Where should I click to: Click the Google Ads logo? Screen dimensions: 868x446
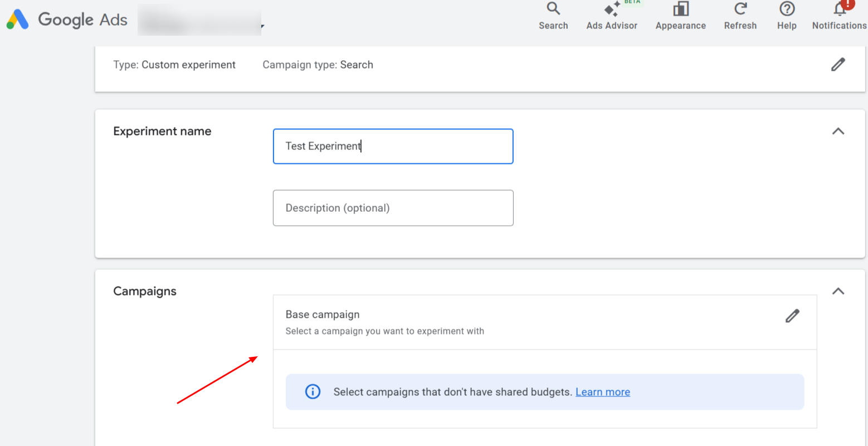17,20
